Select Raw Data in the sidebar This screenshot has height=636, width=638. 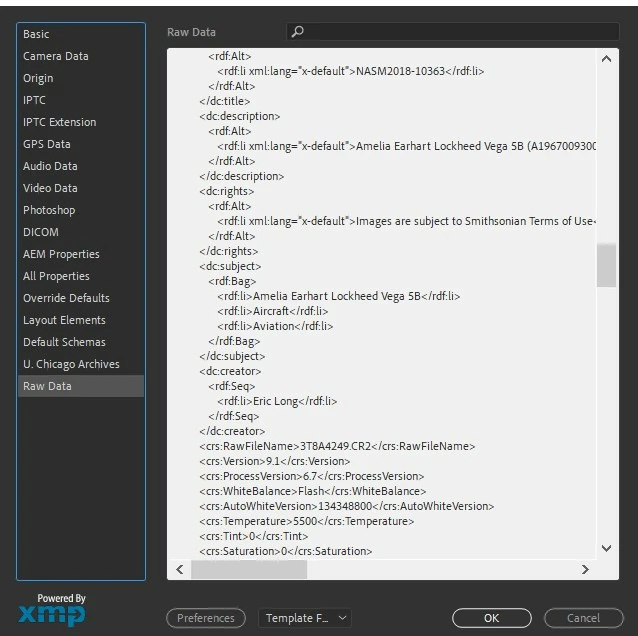(81, 386)
